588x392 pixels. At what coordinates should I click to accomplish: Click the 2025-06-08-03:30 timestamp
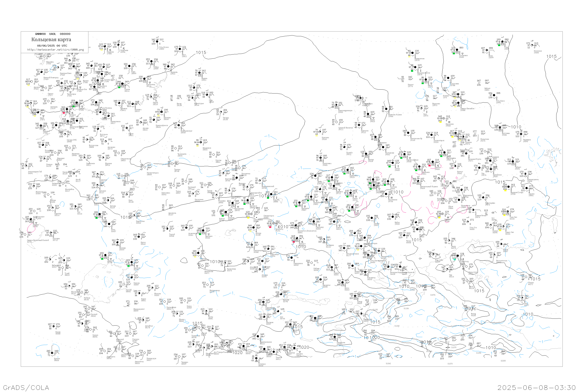(x=536, y=387)
